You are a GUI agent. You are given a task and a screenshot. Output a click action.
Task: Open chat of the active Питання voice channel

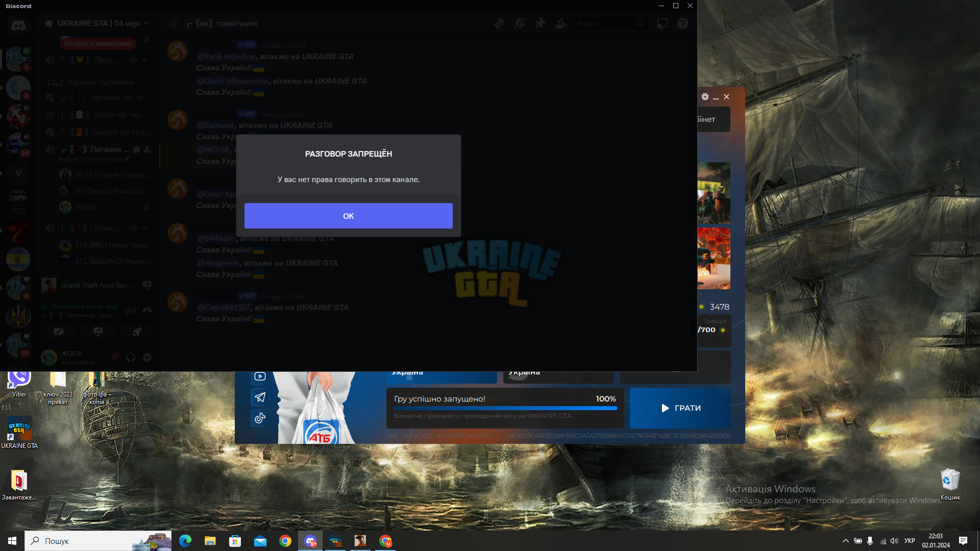pos(137,149)
